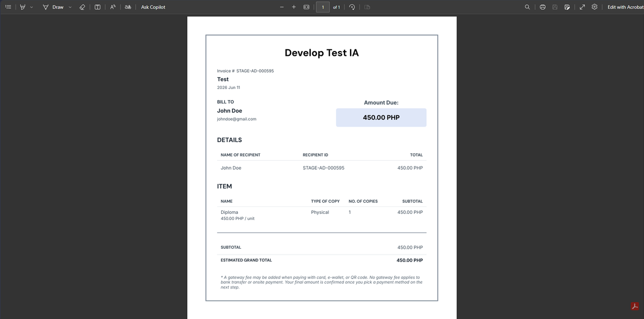The height and width of the screenshot is (319, 644).
Task: Select the Highlight tool
Action: (x=22, y=7)
